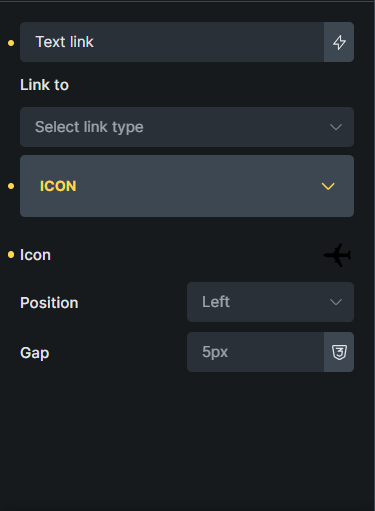This screenshot has width=375, height=511.
Task: Click the Link to label
Action: (x=44, y=85)
